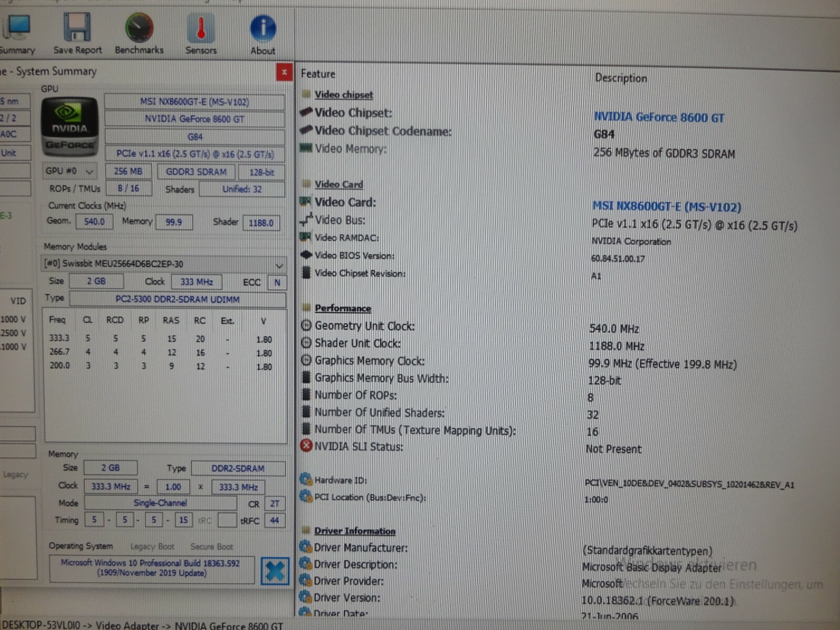This screenshot has width=840, height=630.
Task: Click the Unified: 32 shaders field
Action: [242, 189]
